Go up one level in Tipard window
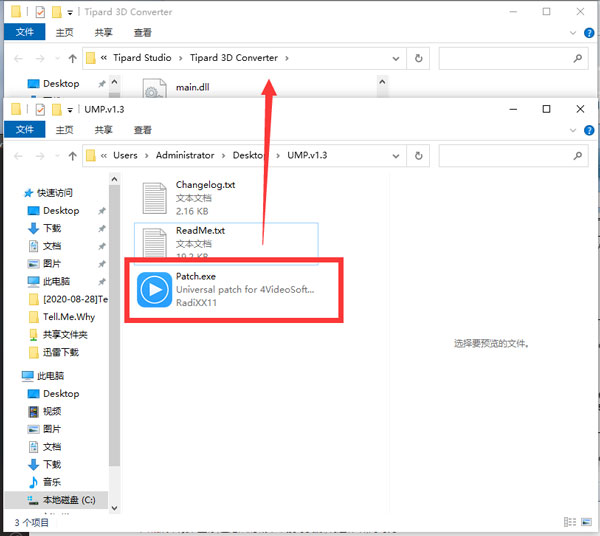600x536 pixels. (72, 58)
